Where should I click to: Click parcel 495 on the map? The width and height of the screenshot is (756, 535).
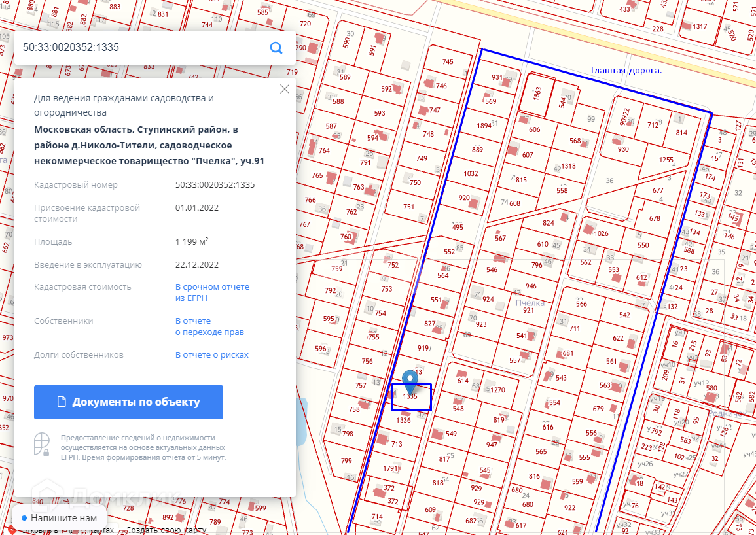[x=458, y=227]
